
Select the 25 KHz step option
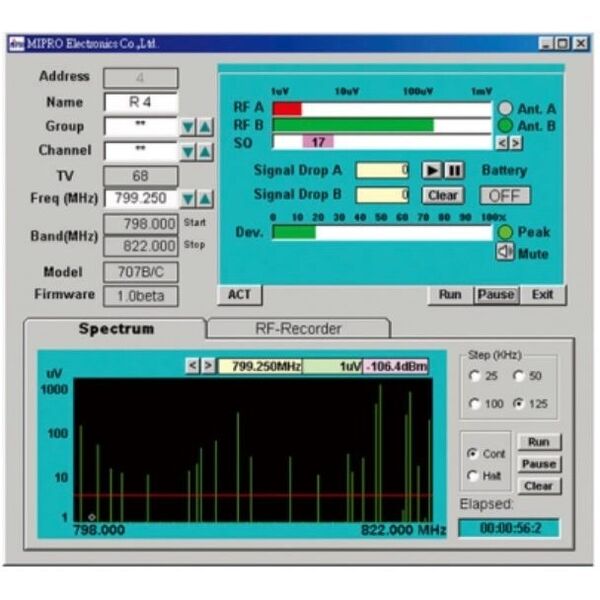(x=474, y=376)
